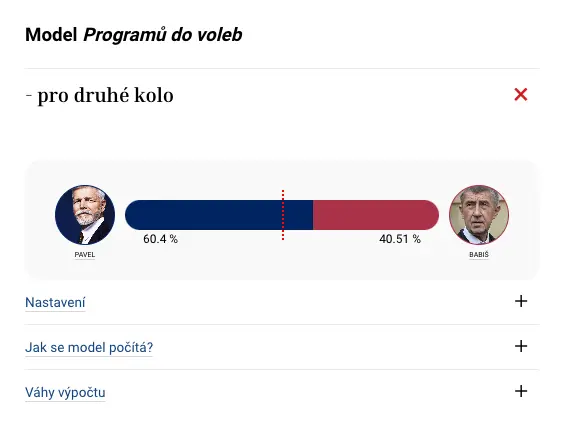Click the 60.4 % value label

click(160, 239)
